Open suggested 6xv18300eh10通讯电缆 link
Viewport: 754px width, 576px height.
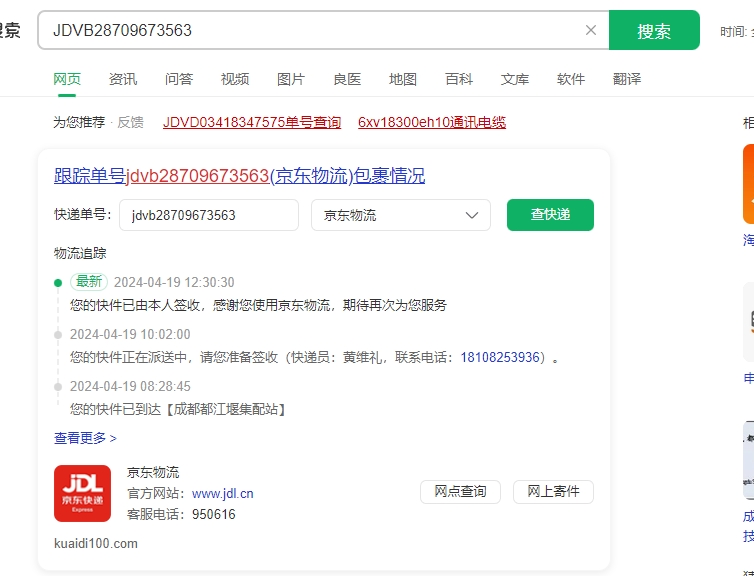[432, 122]
